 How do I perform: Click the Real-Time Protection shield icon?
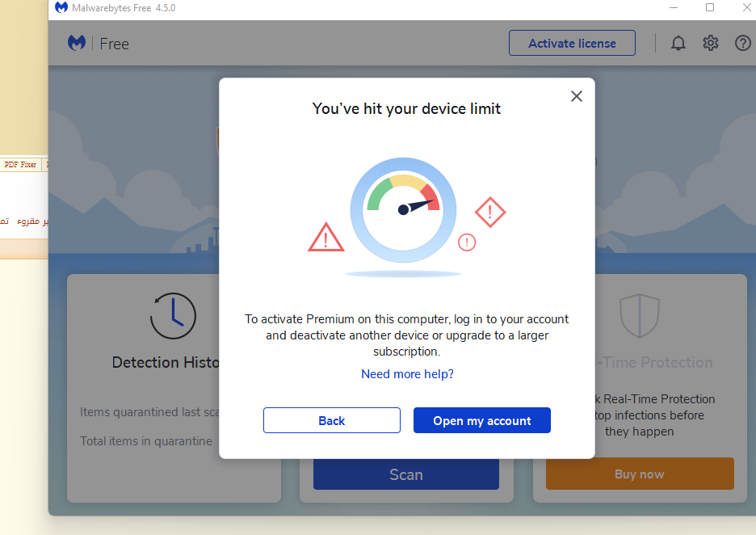(x=640, y=316)
